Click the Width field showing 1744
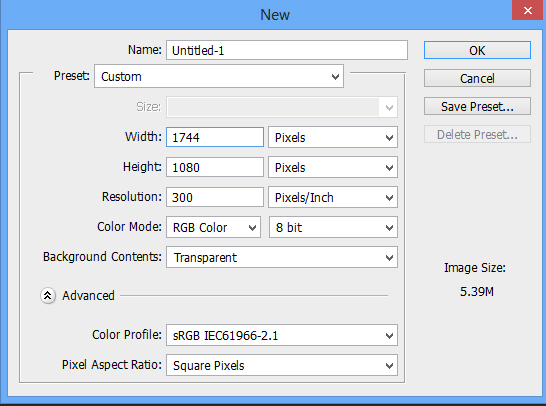Image resolution: width=546 pixels, height=406 pixels. tap(215, 137)
